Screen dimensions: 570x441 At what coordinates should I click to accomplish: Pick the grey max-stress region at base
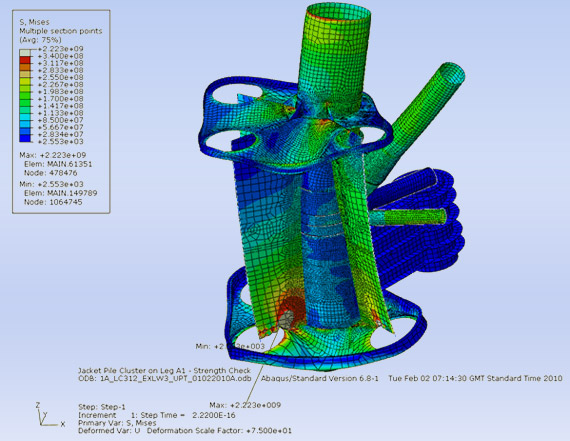tap(287, 320)
